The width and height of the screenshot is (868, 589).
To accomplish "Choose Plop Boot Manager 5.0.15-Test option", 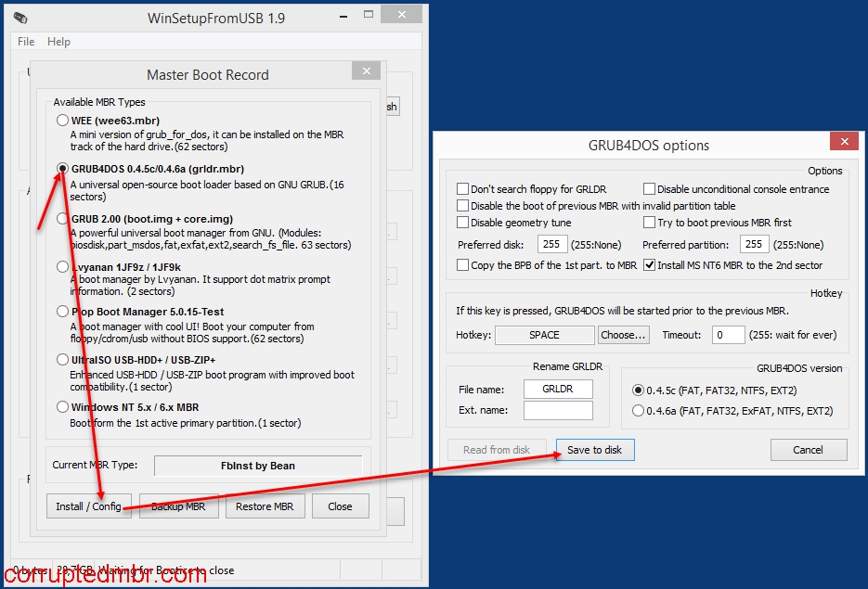I will [x=62, y=312].
